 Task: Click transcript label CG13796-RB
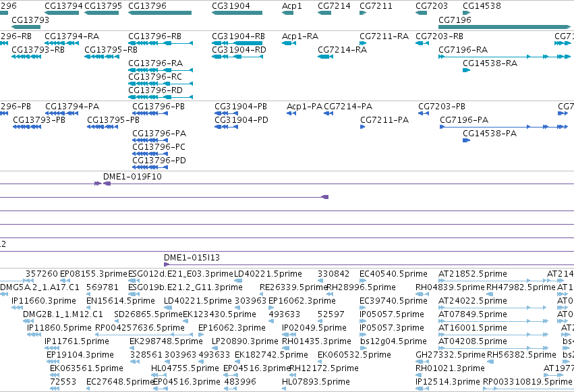coord(154,36)
